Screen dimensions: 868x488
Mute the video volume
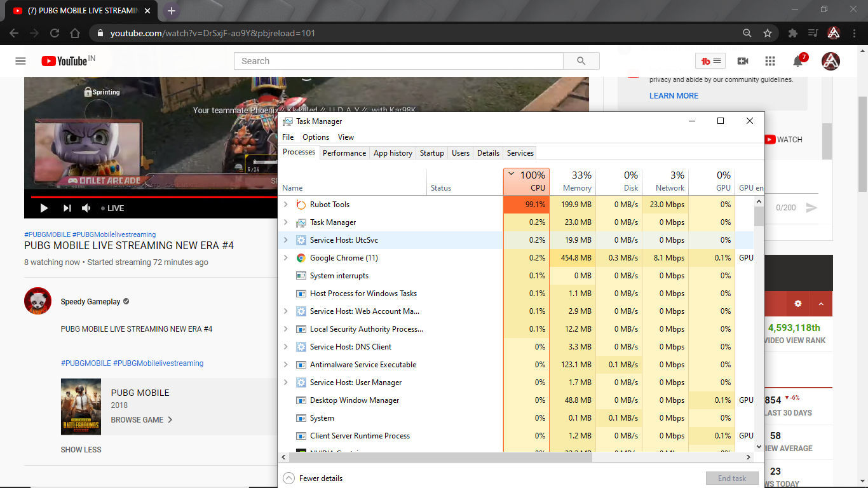coord(86,208)
